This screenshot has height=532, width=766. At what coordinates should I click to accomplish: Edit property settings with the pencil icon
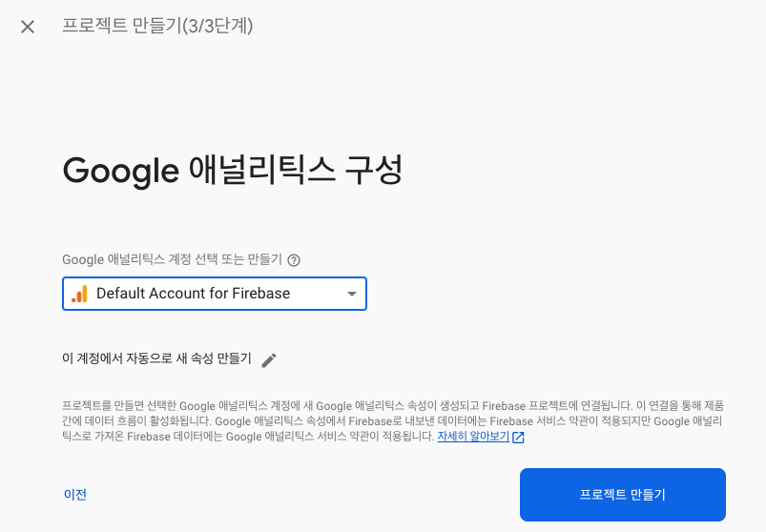(269, 360)
